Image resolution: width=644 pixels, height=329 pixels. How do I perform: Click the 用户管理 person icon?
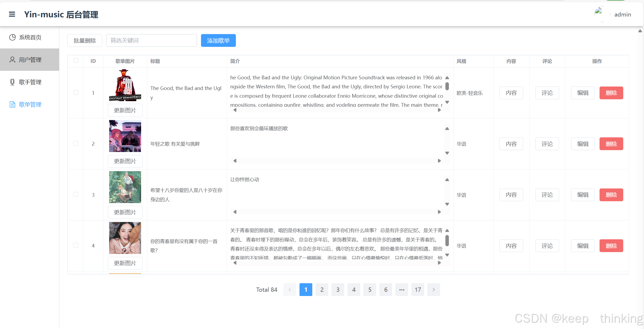tap(12, 60)
